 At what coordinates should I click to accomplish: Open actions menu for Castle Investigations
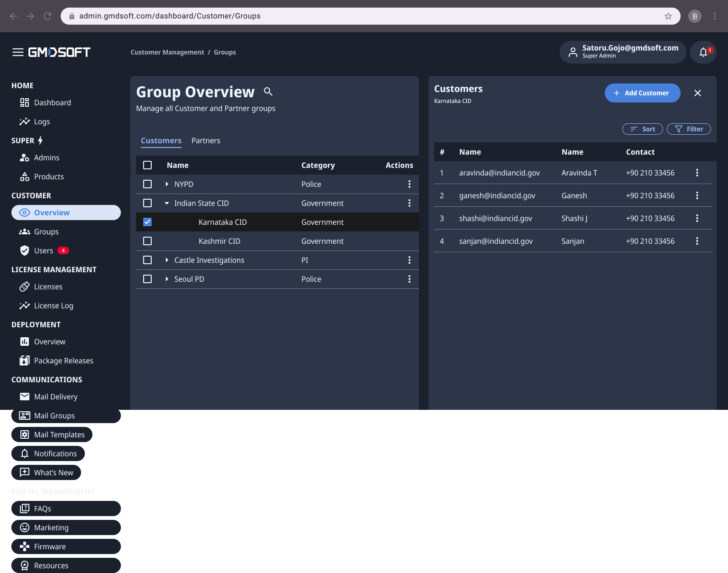point(409,260)
